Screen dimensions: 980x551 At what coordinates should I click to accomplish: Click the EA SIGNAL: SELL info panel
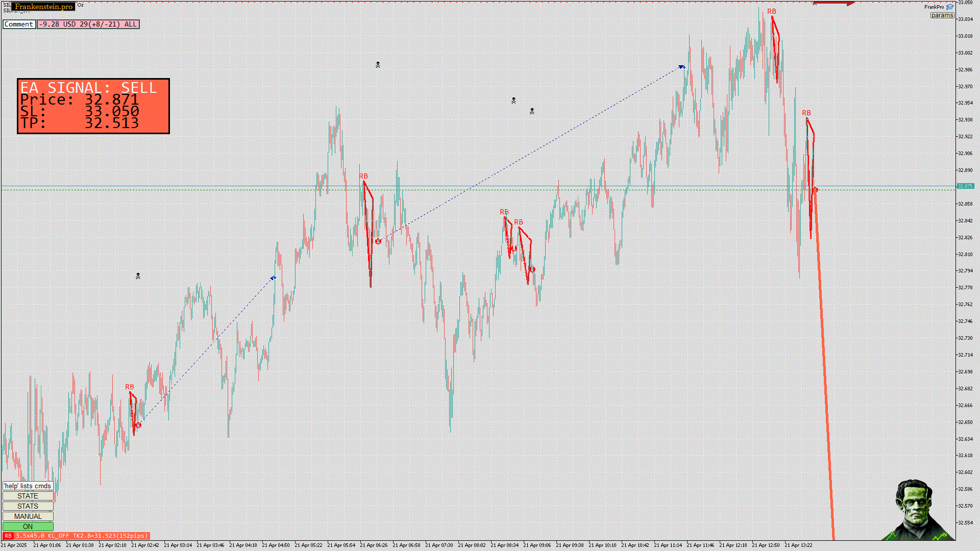(x=93, y=106)
